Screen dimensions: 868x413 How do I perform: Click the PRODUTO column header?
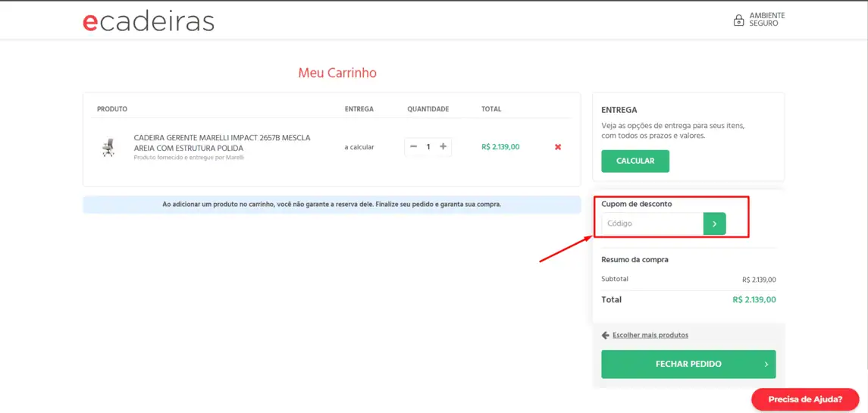[x=112, y=109]
